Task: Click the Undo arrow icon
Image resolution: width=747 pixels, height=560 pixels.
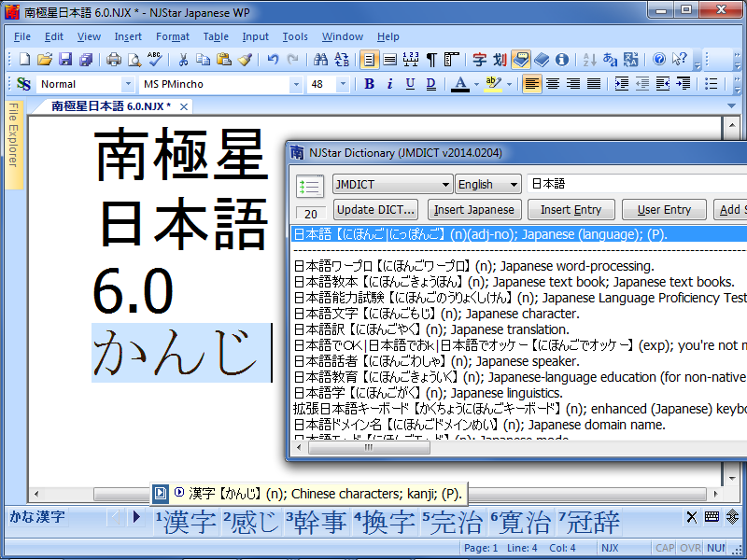Action: pos(273,60)
